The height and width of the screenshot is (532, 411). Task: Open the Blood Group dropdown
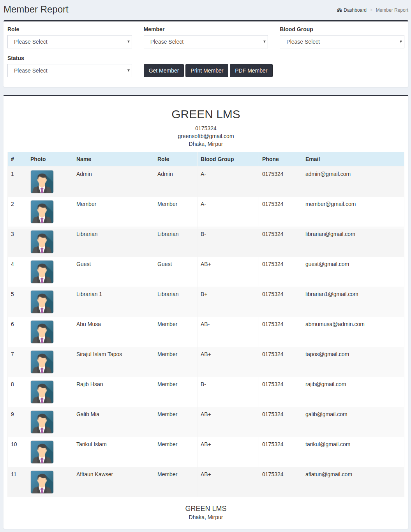click(x=341, y=42)
